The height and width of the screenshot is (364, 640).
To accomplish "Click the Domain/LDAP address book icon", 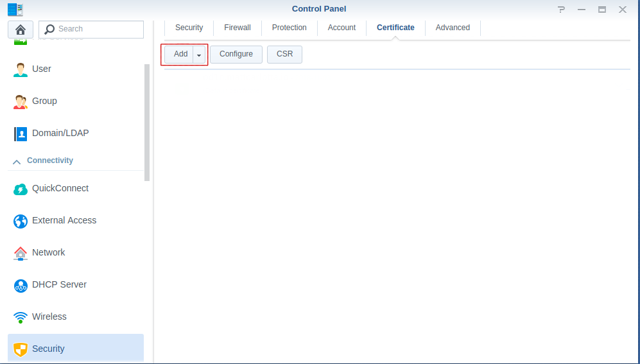I will point(21,134).
